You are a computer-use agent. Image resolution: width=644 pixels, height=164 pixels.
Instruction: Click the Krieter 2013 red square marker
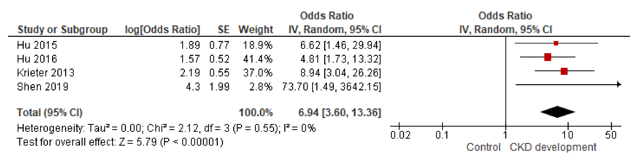[x=564, y=71]
